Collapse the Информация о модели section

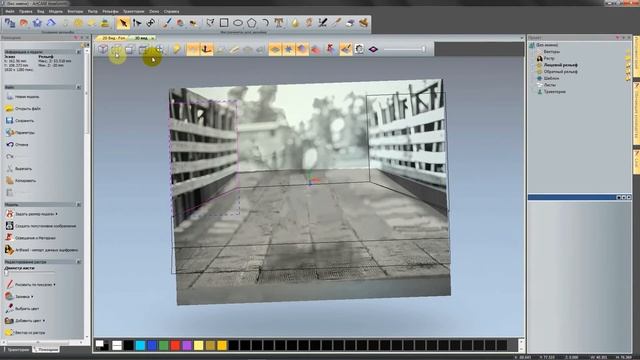78,52
